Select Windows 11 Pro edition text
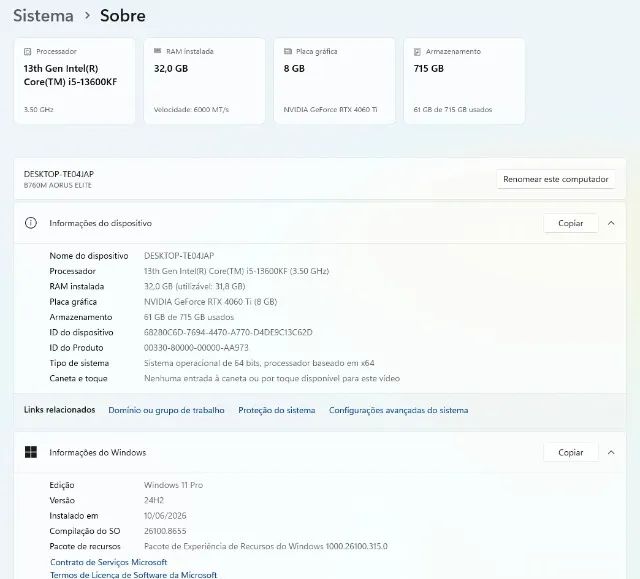 point(173,485)
